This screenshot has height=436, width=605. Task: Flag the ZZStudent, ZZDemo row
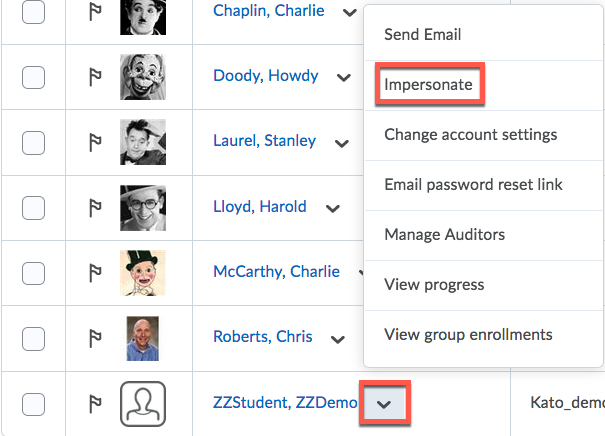click(x=96, y=404)
